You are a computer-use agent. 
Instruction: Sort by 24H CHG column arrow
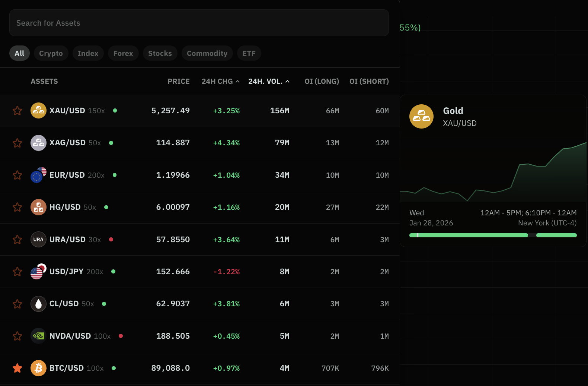click(237, 82)
